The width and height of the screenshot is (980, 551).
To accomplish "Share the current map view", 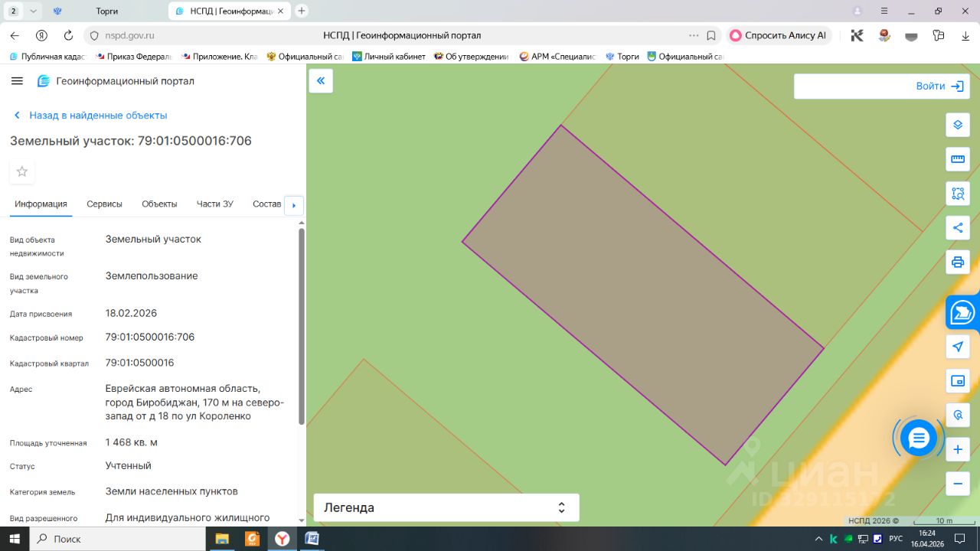I will tap(958, 227).
